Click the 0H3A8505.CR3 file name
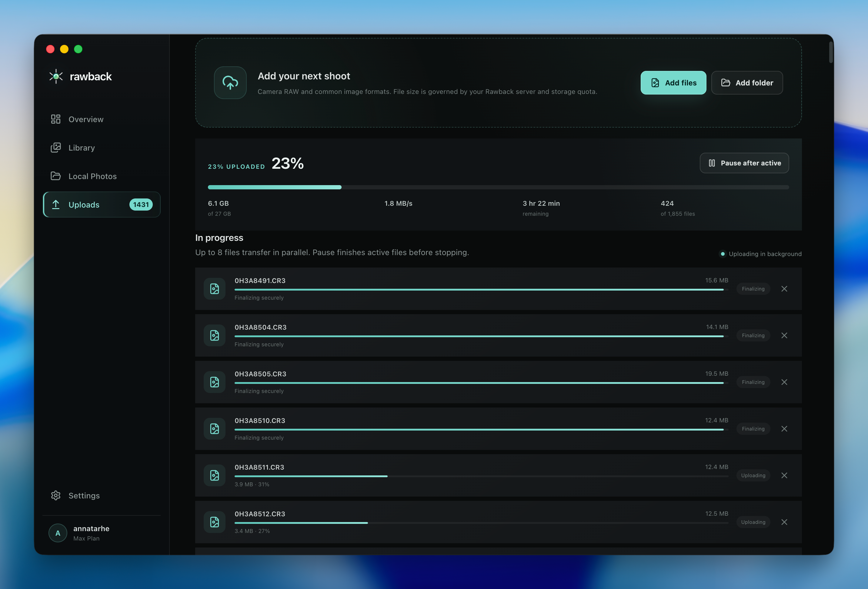Screen dimensions: 868x589 (260, 374)
